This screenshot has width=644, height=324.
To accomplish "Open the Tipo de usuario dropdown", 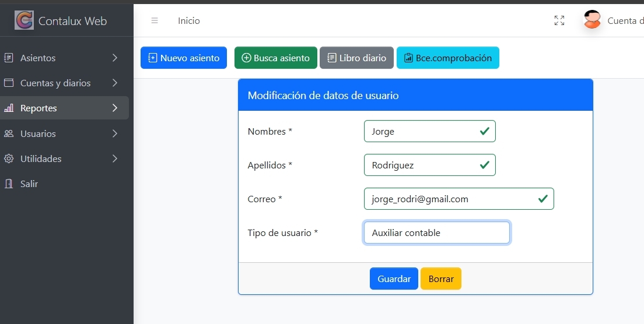I will [x=436, y=233].
